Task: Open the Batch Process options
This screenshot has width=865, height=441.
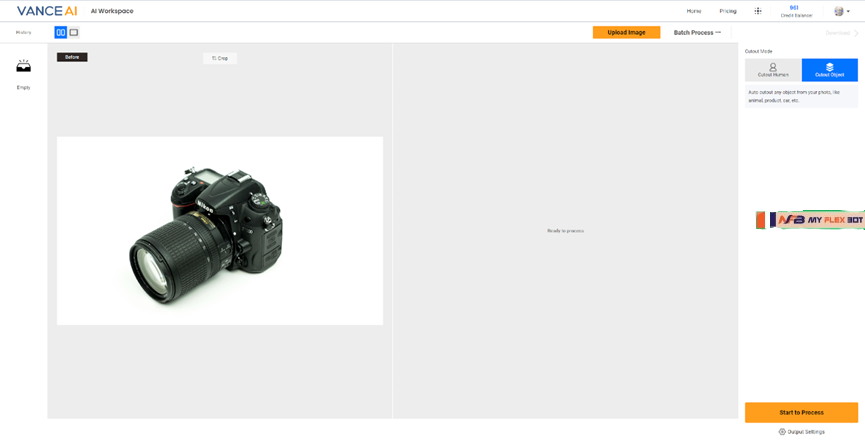Action: (x=697, y=33)
